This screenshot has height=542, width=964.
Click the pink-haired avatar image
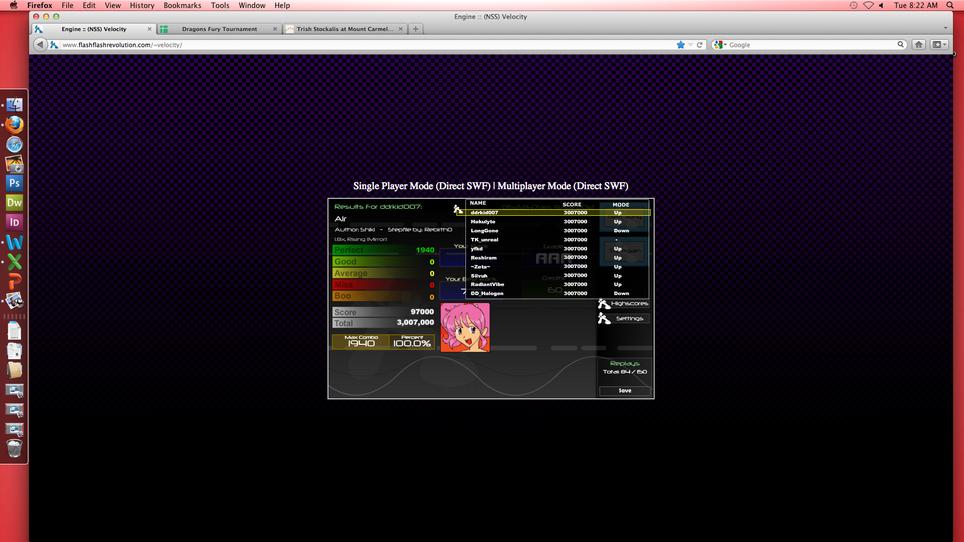465,328
